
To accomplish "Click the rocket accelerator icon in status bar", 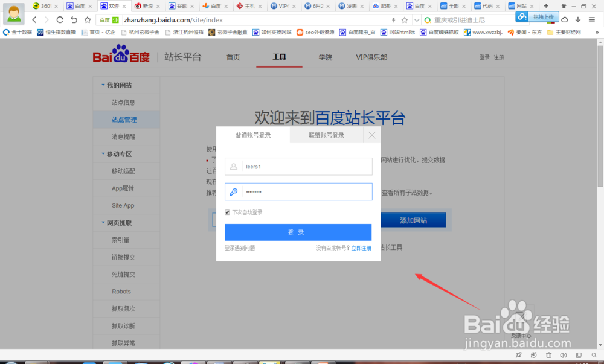I will [519, 355].
